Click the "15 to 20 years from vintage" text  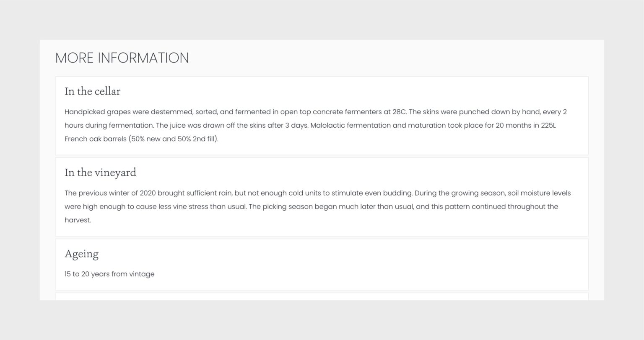109,274
